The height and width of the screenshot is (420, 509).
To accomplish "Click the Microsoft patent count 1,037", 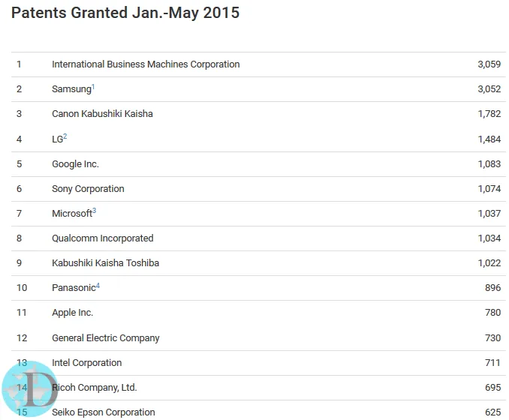I will 489,214.
